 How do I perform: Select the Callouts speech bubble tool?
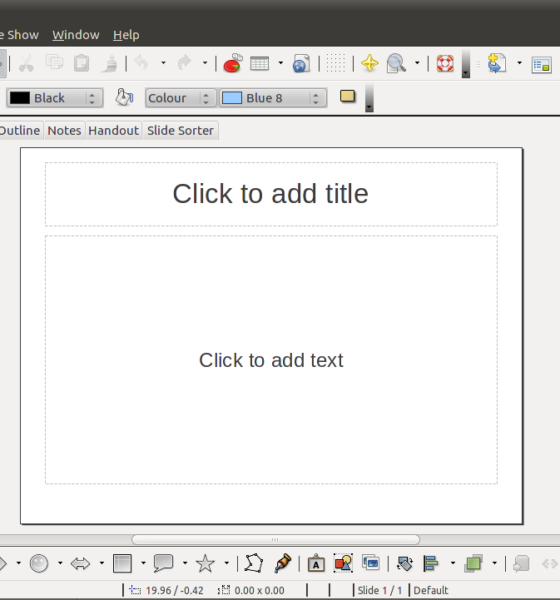[163, 563]
